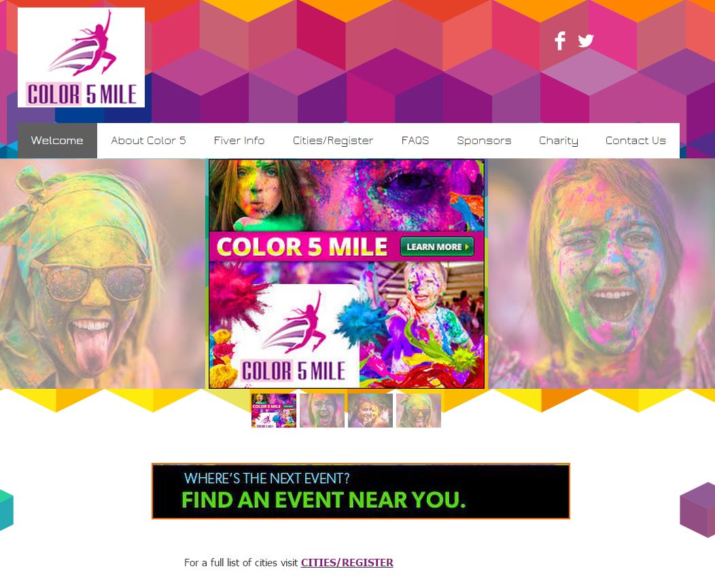This screenshot has height=588, width=715.
Task: Open the Sponsors menu item
Action: click(484, 141)
